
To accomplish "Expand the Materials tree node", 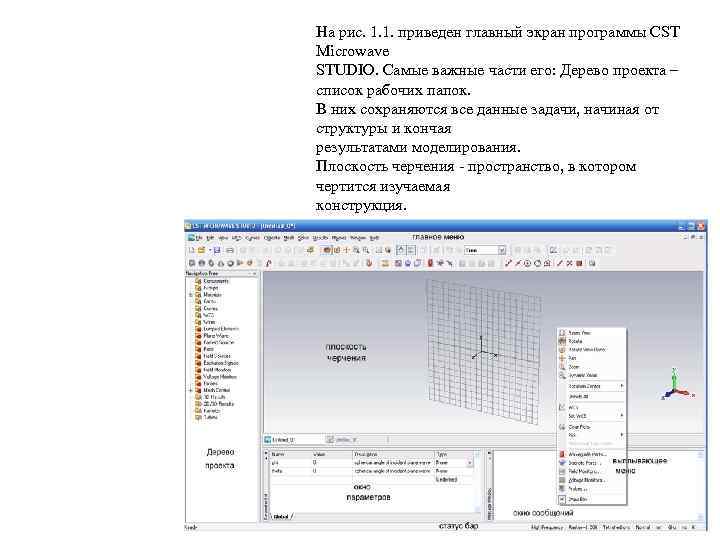I will tap(191, 295).
